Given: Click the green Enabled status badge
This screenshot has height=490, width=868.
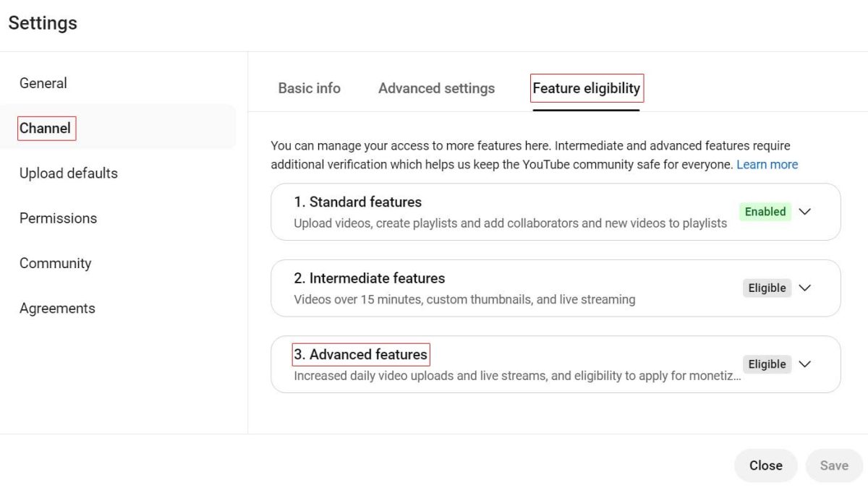Looking at the screenshot, I should 765,212.
